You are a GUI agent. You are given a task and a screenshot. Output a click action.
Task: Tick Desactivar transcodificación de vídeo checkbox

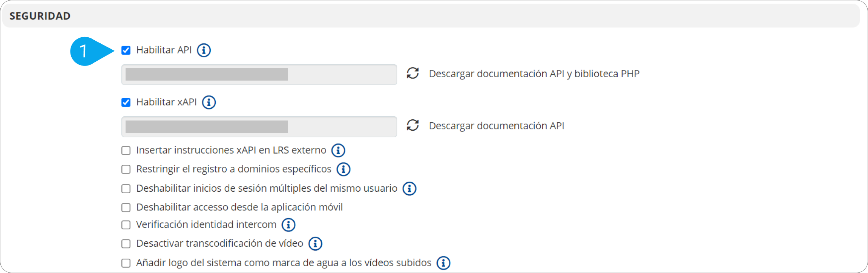pyautogui.click(x=126, y=244)
